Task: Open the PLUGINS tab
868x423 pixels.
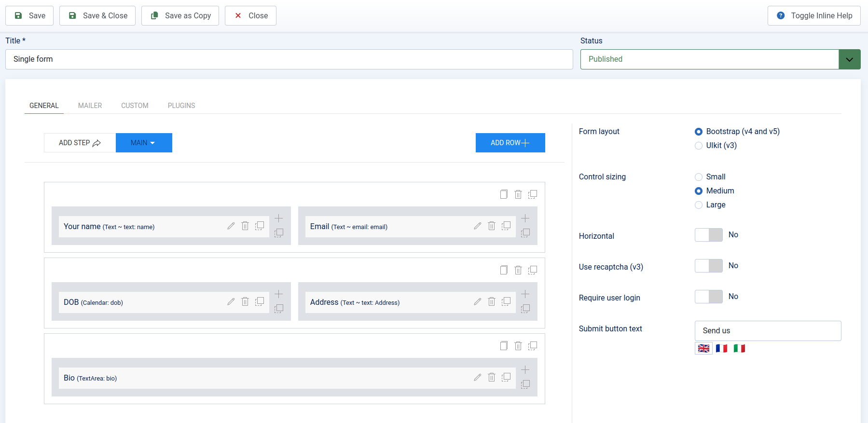Action: pos(181,106)
